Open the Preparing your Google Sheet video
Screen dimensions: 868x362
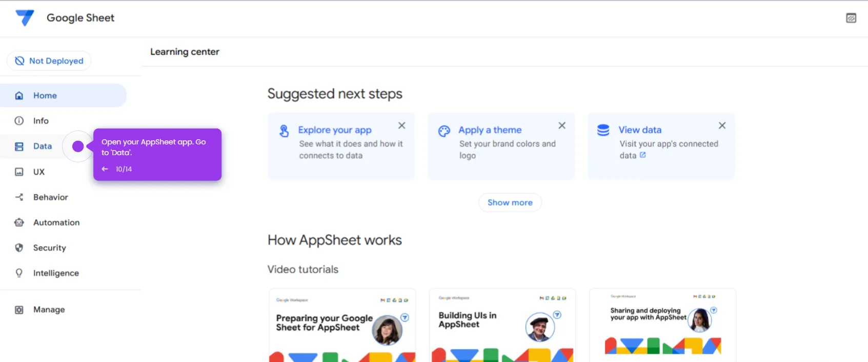pos(342,326)
